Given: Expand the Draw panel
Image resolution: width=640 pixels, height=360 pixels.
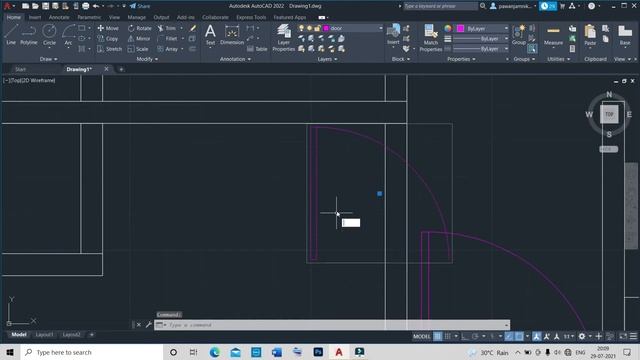Looking at the screenshot, I should point(48,59).
